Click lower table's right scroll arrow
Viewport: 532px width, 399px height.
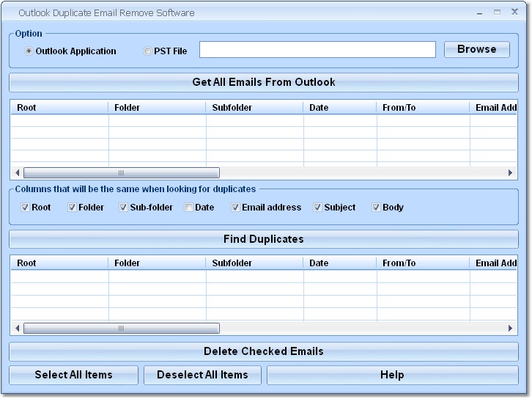tap(510, 329)
